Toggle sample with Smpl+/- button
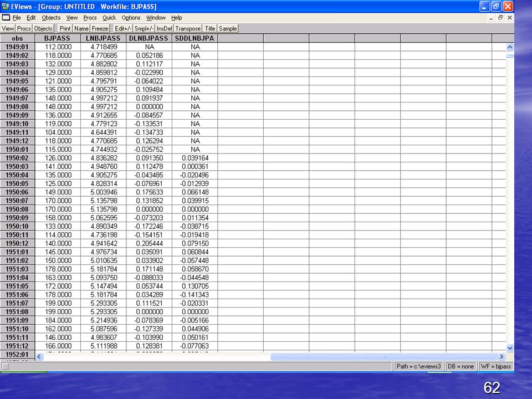This screenshot has width=532, height=399. point(144,28)
